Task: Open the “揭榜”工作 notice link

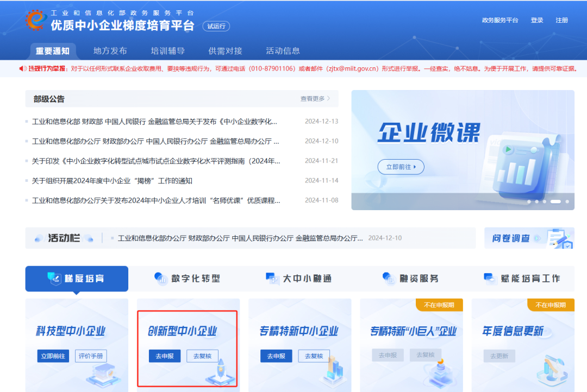Action: click(112, 181)
